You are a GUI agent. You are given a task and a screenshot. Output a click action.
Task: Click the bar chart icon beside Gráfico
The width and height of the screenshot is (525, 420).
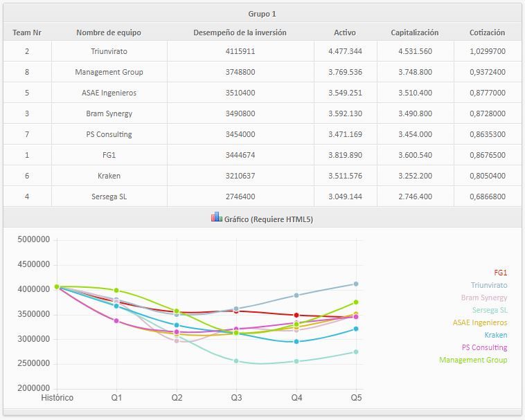216,217
